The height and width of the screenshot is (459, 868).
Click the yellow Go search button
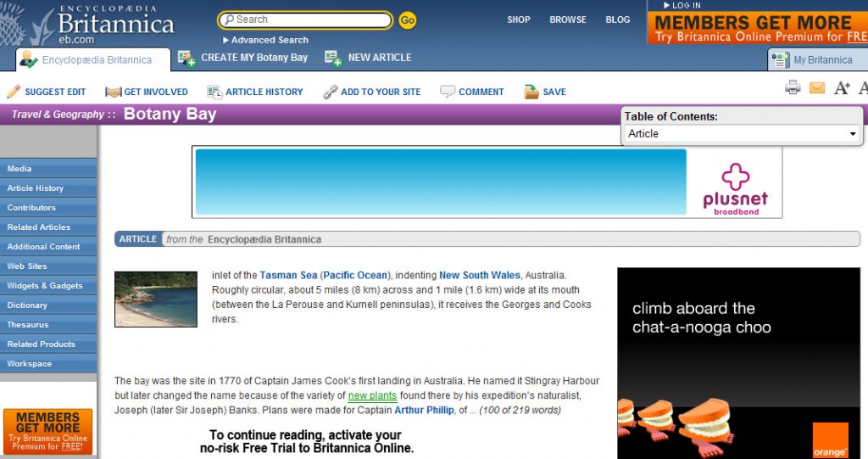[408, 20]
